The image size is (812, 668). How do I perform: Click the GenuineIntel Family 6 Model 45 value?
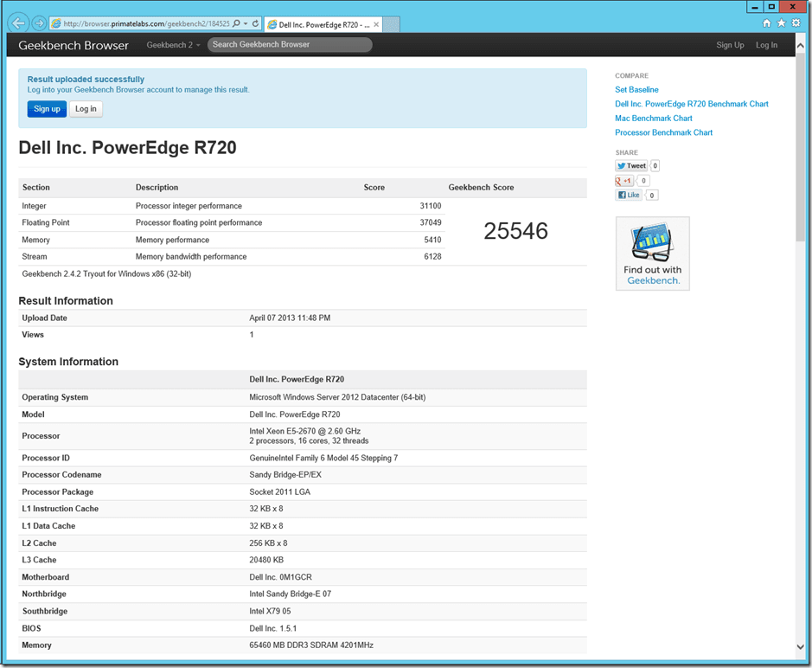pyautogui.click(x=323, y=458)
